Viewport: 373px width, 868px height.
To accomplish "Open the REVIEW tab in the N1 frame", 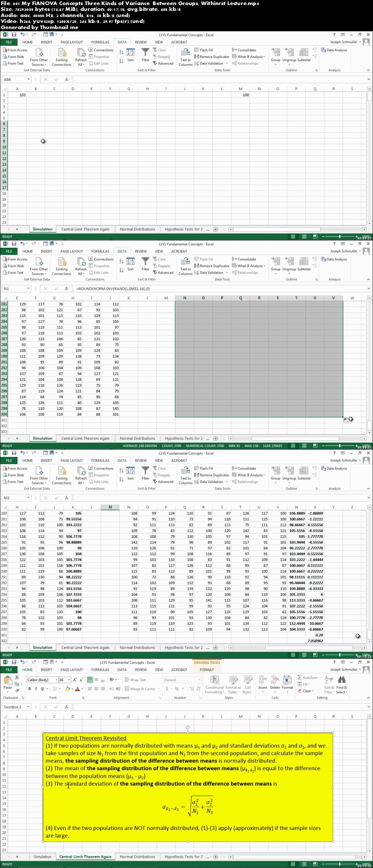I will click(x=141, y=251).
